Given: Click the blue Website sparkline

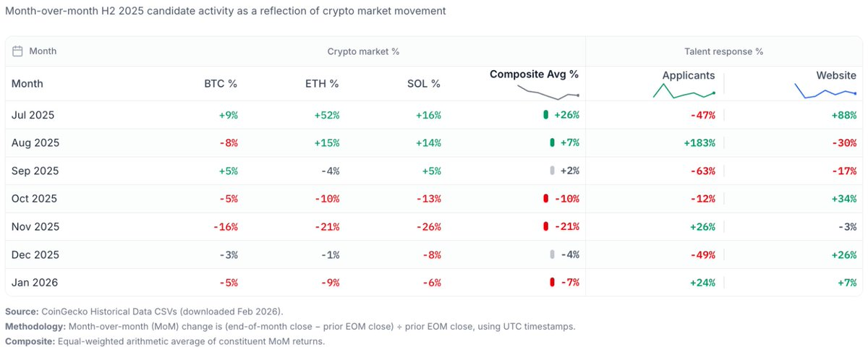Looking at the screenshot, I should (x=825, y=92).
